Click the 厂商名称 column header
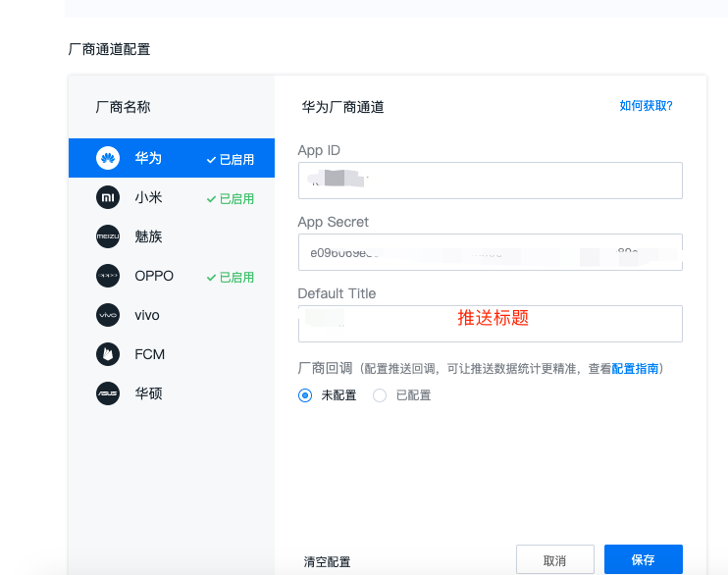This screenshot has height=575, width=728. pos(123,107)
